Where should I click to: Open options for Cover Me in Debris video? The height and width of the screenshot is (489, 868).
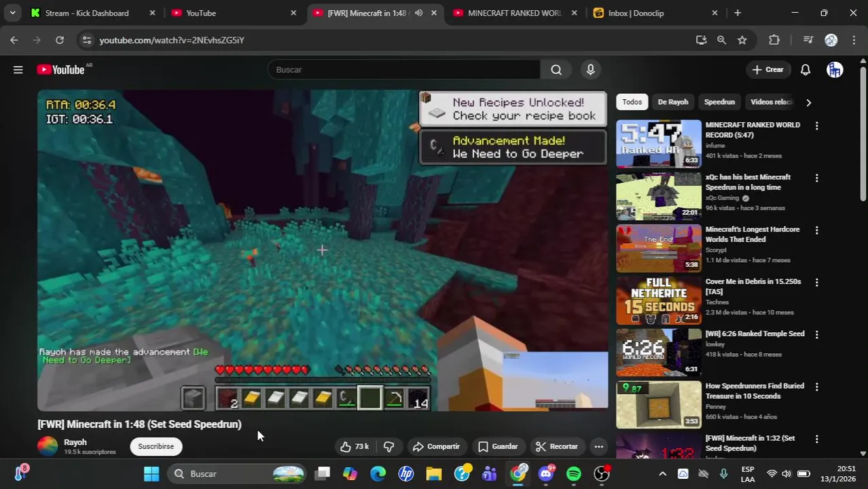coord(816,282)
